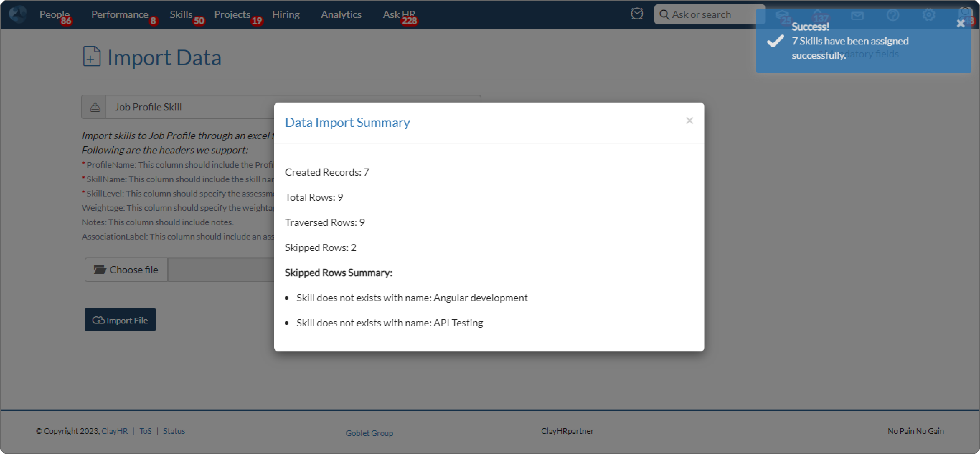Viewport: 980px width, 454px height.
Task: Click the No Pain No Gain footer text
Action: 915,431
